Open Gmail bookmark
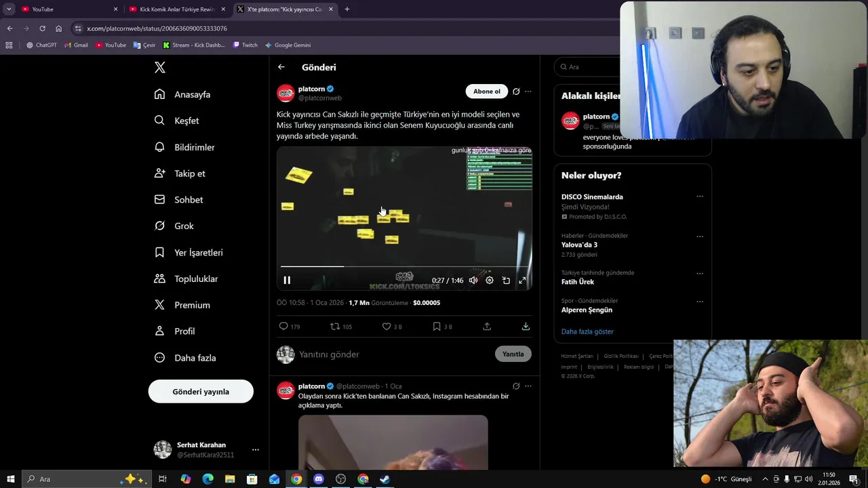Image resolution: width=868 pixels, height=488 pixels. (76, 45)
